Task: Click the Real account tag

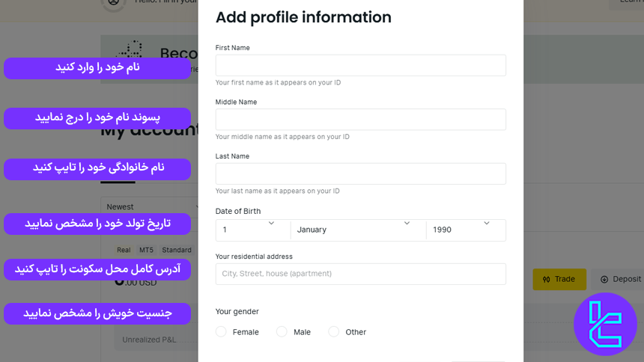Action: tap(124, 250)
